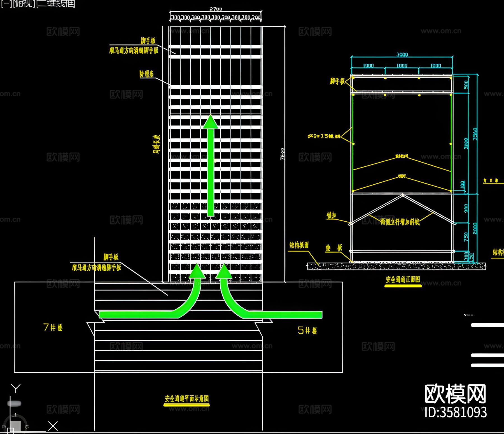Image resolution: width=504 pixels, height=434 pixels.
Task: Select the hatched structural slab under the elevation
Action: [396, 266]
